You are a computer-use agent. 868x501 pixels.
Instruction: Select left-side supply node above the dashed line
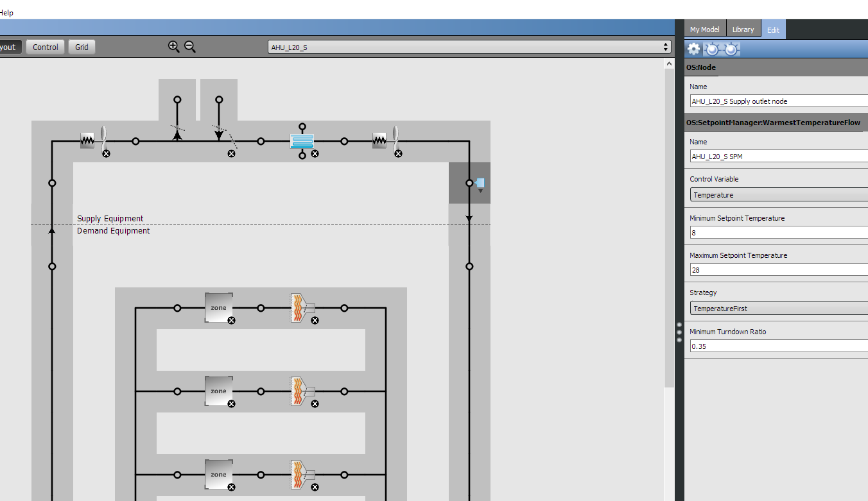tap(52, 183)
